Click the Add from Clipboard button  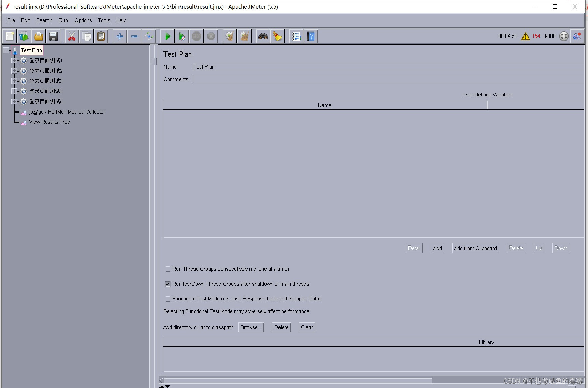click(x=475, y=248)
